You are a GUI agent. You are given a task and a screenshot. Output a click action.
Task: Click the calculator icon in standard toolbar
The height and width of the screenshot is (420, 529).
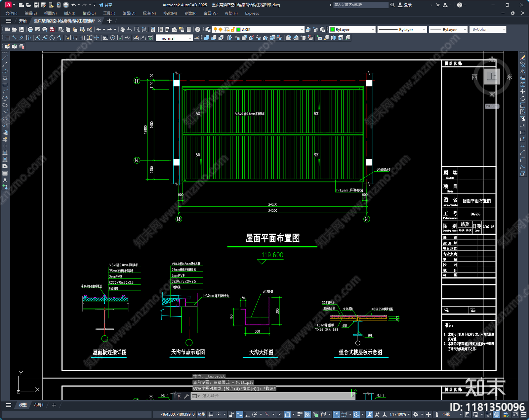[189, 29]
